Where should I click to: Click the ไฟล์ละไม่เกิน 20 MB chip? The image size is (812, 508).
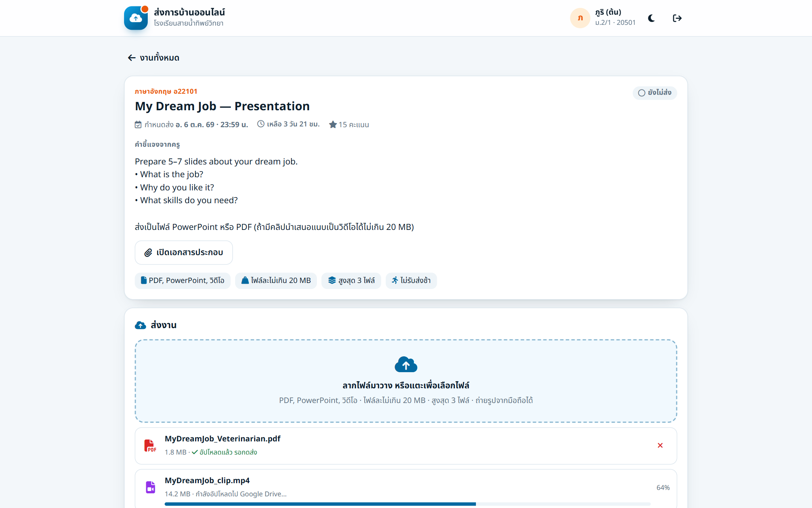click(276, 280)
